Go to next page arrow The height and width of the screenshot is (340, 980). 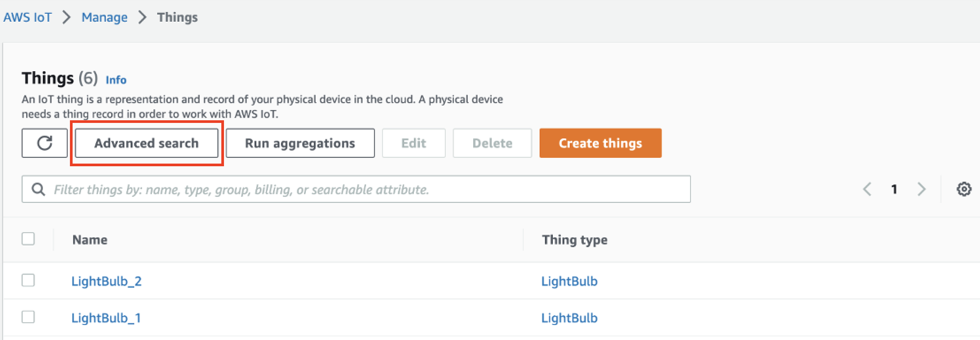tap(922, 189)
